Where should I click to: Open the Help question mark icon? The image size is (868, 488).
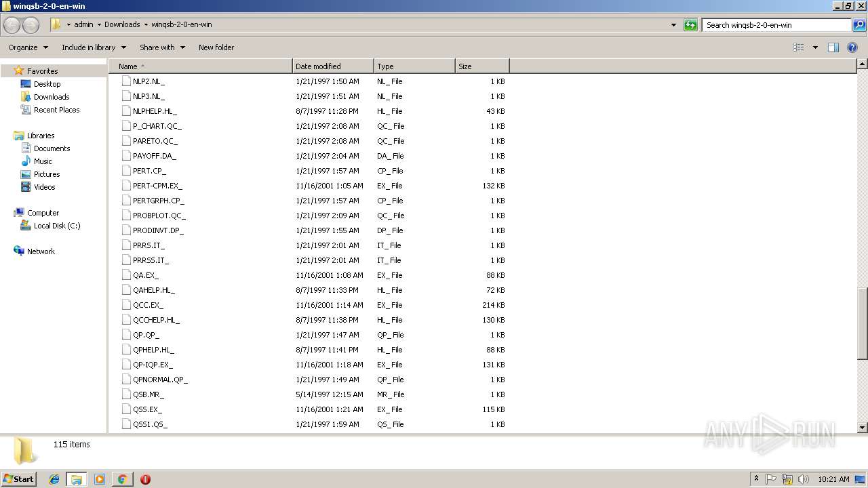click(x=853, y=47)
